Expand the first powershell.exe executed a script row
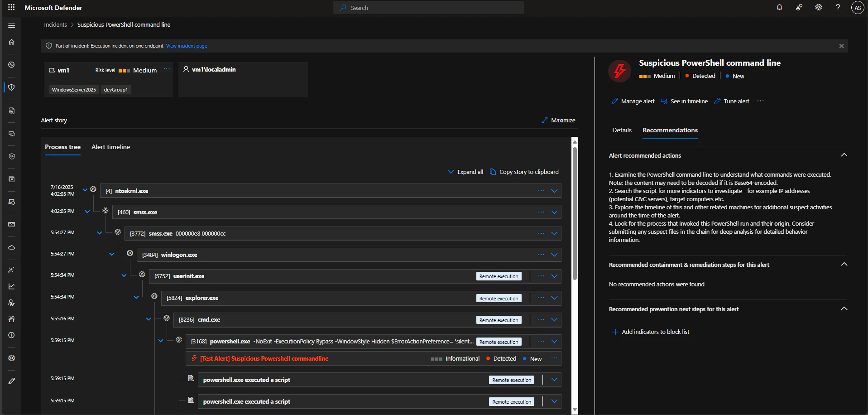This screenshot has width=868, height=415. pyautogui.click(x=554, y=380)
